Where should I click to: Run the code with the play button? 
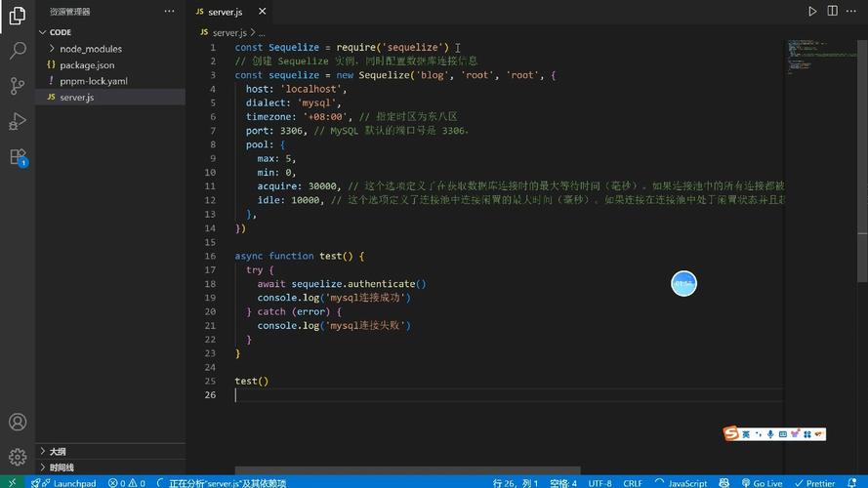(812, 11)
